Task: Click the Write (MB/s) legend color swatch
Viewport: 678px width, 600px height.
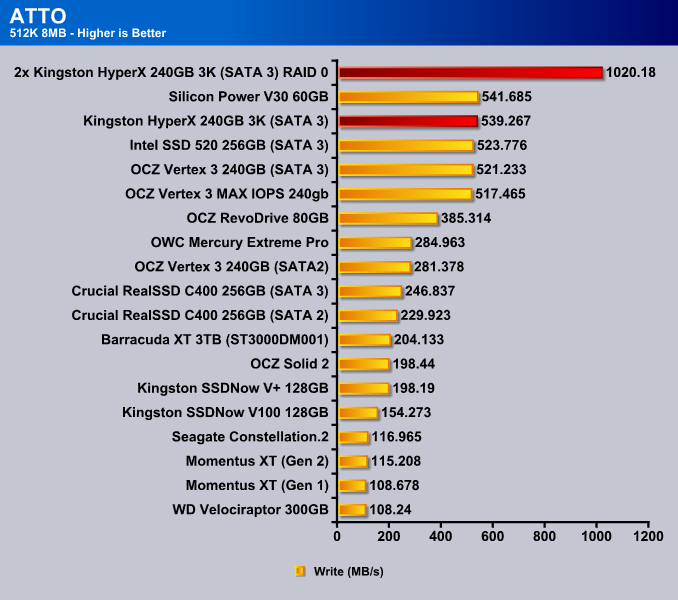Action: coord(300,571)
